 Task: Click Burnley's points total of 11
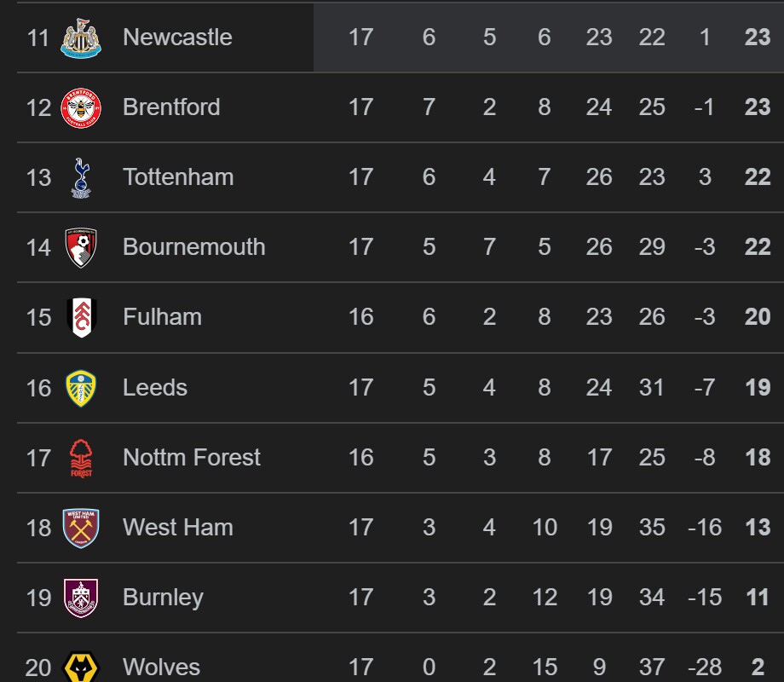click(x=758, y=598)
